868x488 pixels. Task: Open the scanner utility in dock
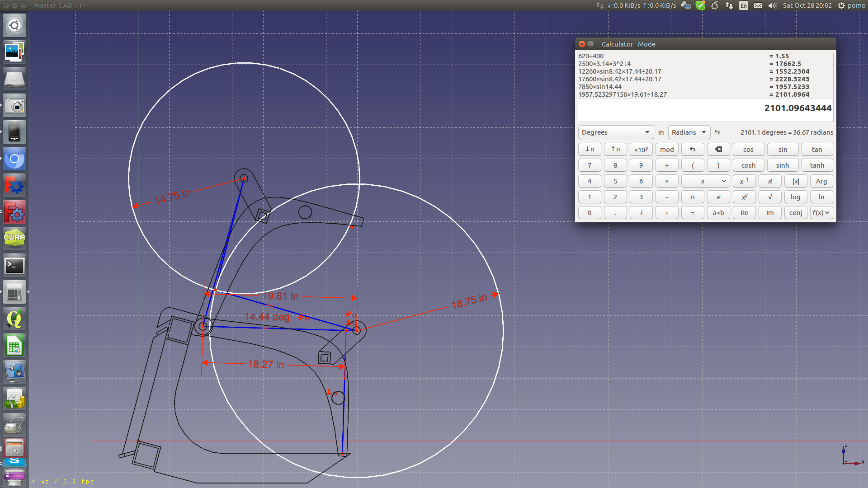[14, 426]
